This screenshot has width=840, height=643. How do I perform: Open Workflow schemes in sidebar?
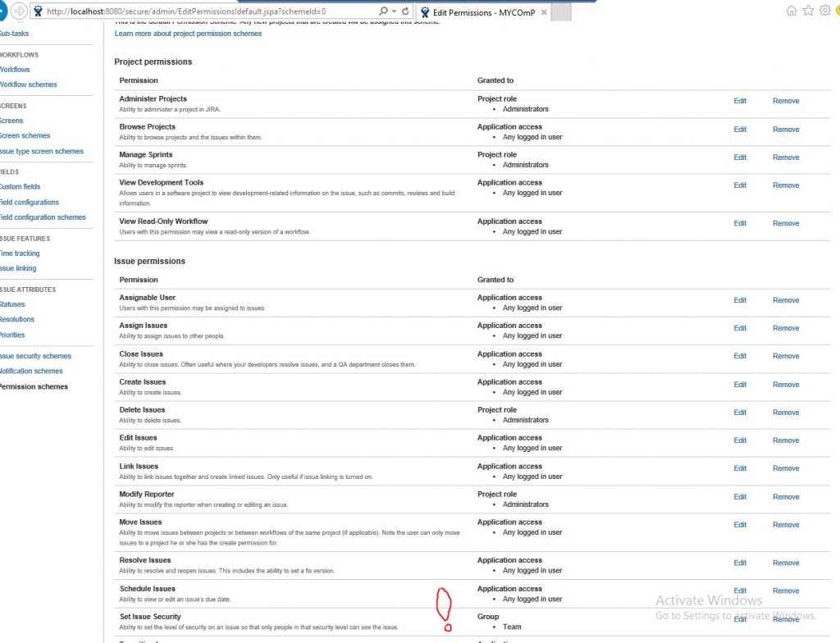click(28, 84)
